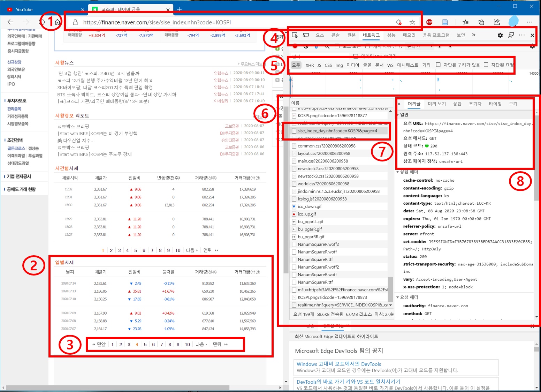Select request jindo.min.ns.1.5.3.euckr.js row
Image resolution: width=541 pixels, height=392 pixels.
click(x=339, y=191)
